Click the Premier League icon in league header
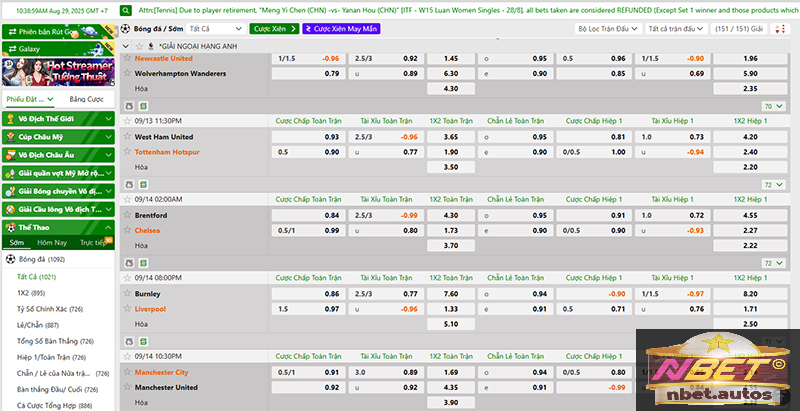The height and width of the screenshot is (411, 800). [x=150, y=47]
